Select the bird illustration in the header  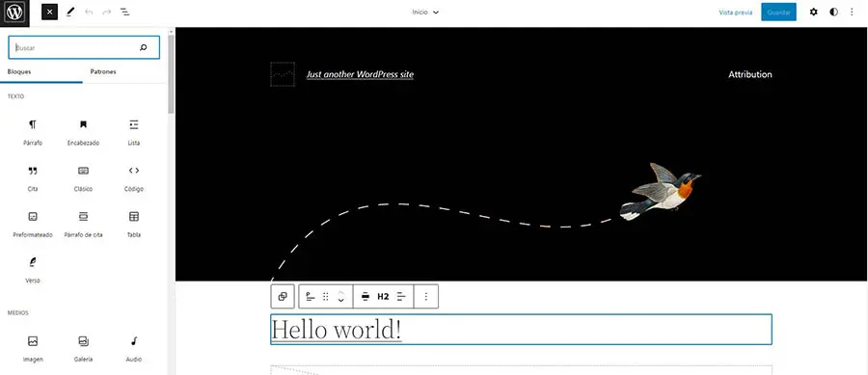click(x=660, y=192)
